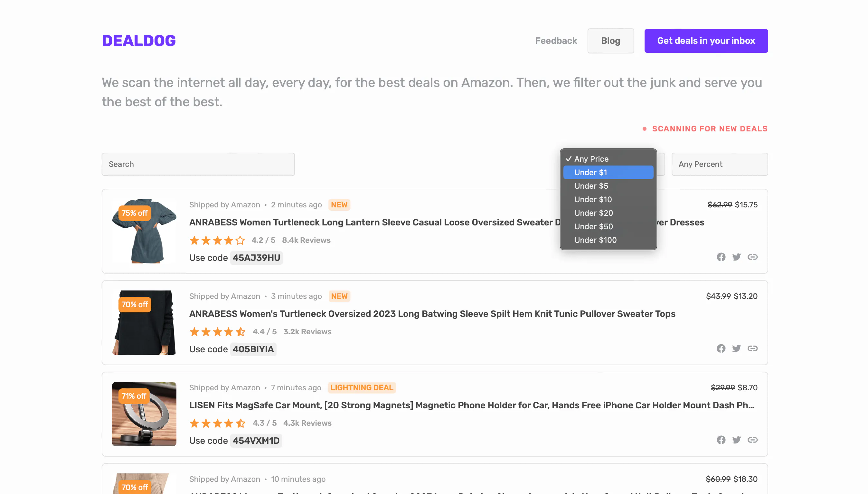Image resolution: width=868 pixels, height=494 pixels.
Task: Share the Batwing Sleeve Tunic deal on Facebook
Action: 721,348
